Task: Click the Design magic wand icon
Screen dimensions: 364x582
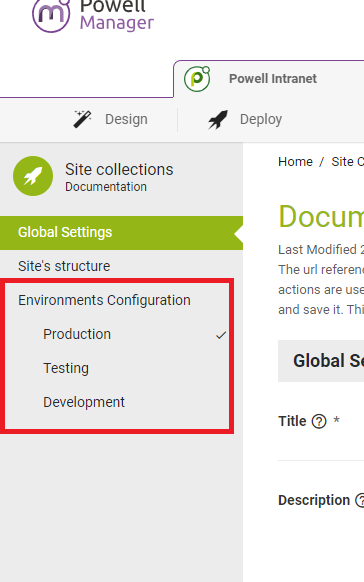Action: tap(82, 120)
